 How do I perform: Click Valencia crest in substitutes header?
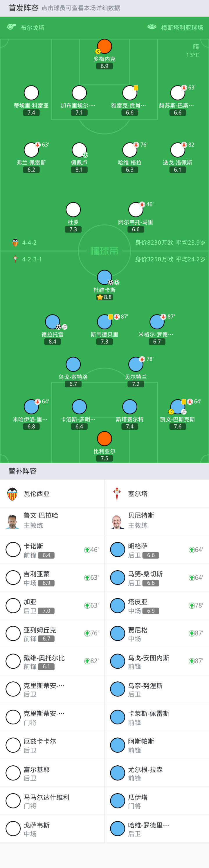click(12, 494)
